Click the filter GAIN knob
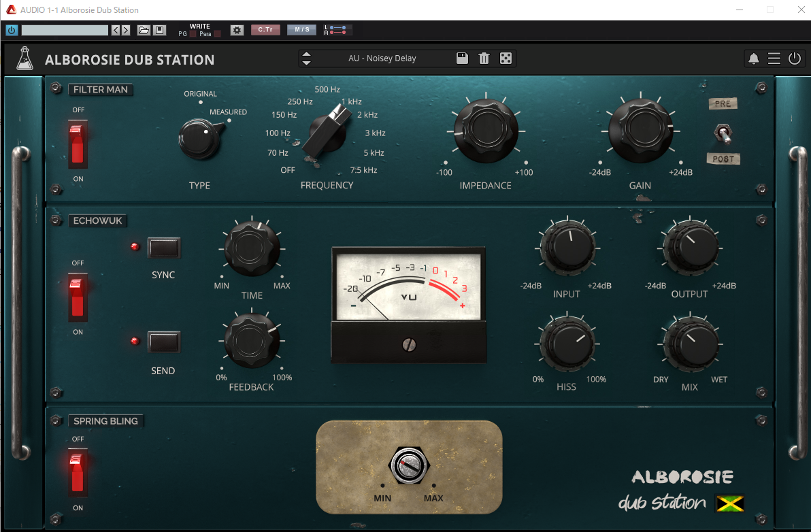 [x=640, y=131]
